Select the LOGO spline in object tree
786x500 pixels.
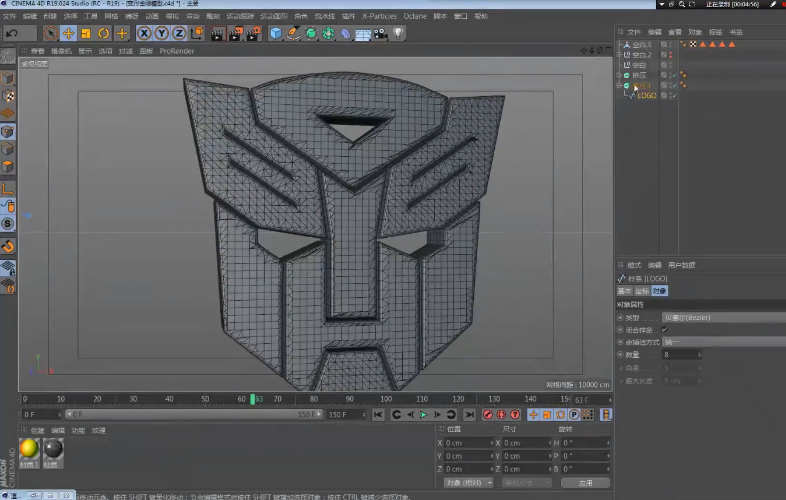646,96
